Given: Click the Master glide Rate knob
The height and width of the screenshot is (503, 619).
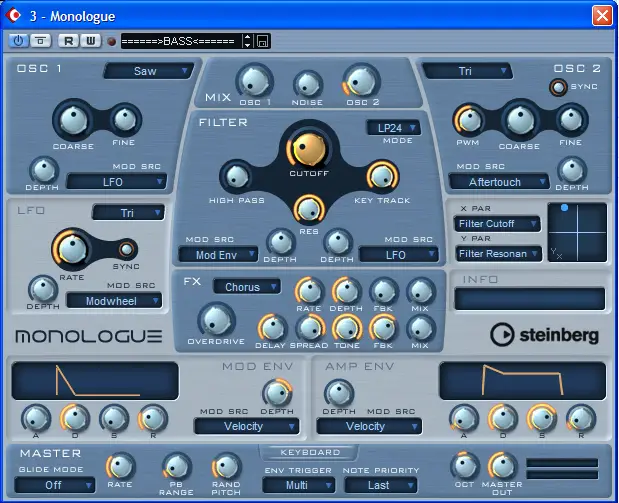Looking at the screenshot, I should (120, 467).
